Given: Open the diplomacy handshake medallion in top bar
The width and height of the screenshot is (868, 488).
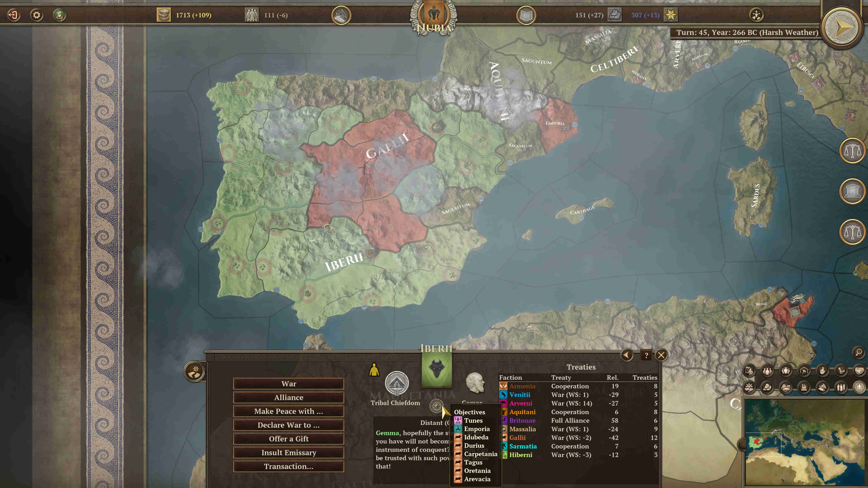Looking at the screenshot, I should point(341,15).
